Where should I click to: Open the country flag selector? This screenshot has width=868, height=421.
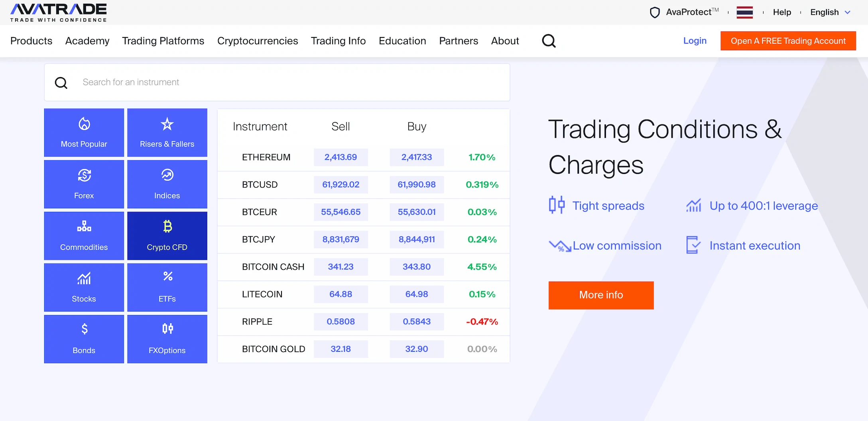tap(744, 12)
